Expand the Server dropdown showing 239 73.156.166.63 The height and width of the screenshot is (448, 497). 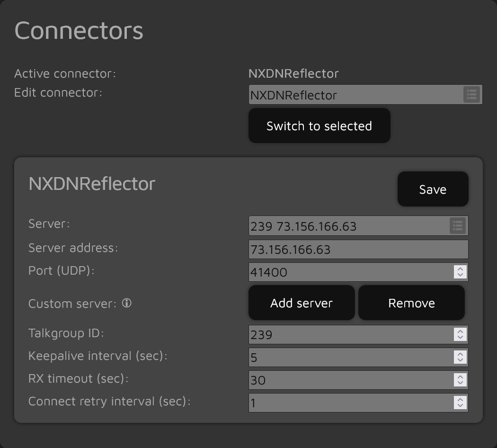348,226
